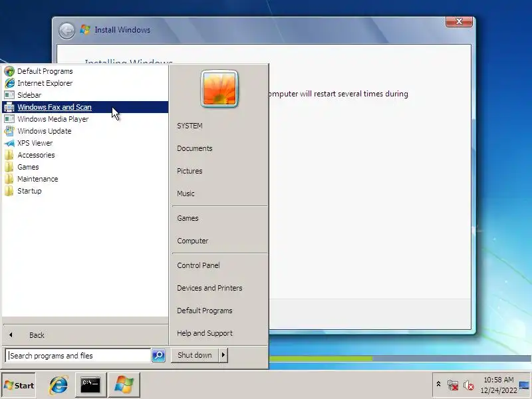This screenshot has height=399, width=532.
Task: Launch Windows Media Player icon
Action: click(9, 119)
